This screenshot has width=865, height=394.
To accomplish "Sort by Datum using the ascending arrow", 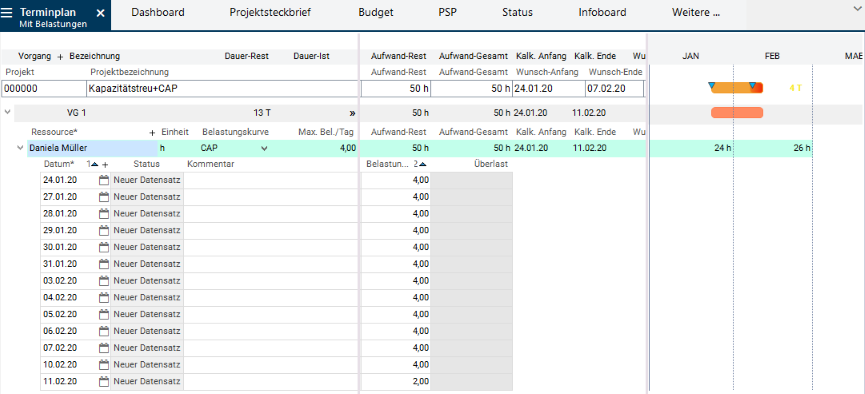I will [95, 164].
